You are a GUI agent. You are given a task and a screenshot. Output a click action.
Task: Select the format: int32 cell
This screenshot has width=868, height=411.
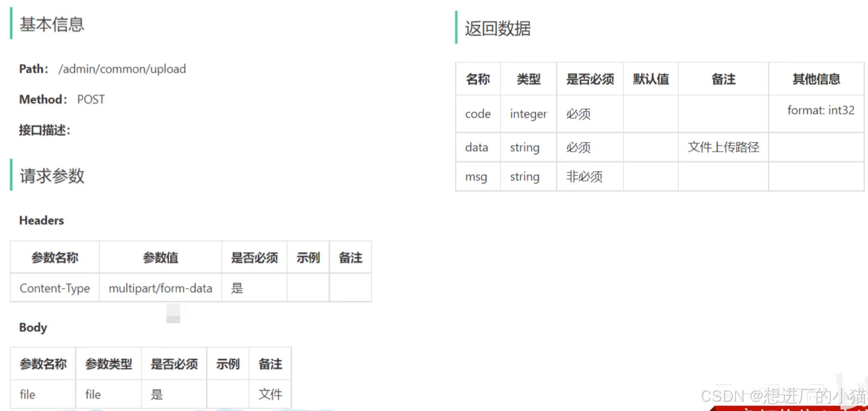(821, 110)
